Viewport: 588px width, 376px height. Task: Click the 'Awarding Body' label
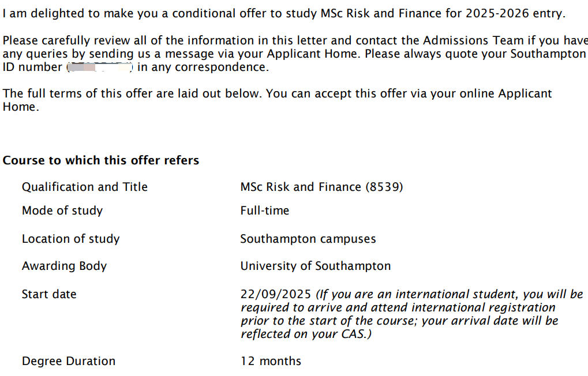pos(65,266)
